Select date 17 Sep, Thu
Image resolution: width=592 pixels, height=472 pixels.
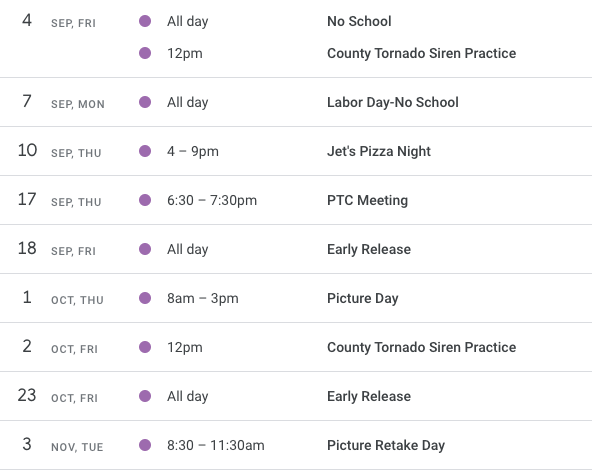click(x=60, y=199)
